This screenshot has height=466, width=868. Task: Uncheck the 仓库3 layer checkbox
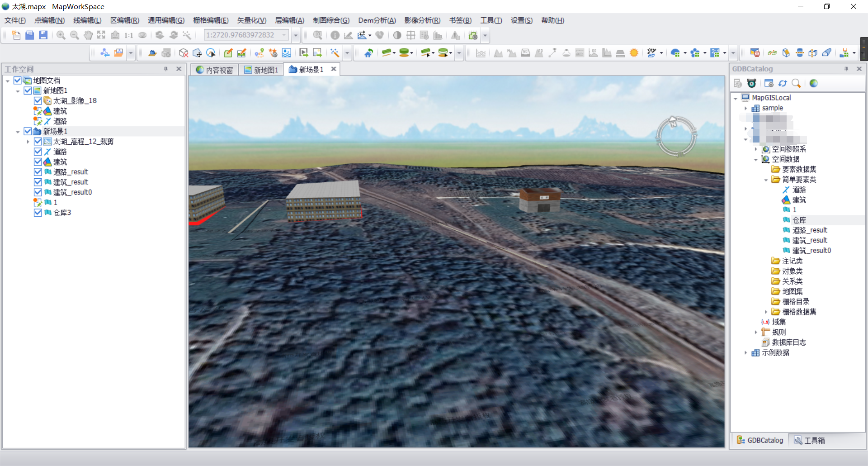coord(38,213)
